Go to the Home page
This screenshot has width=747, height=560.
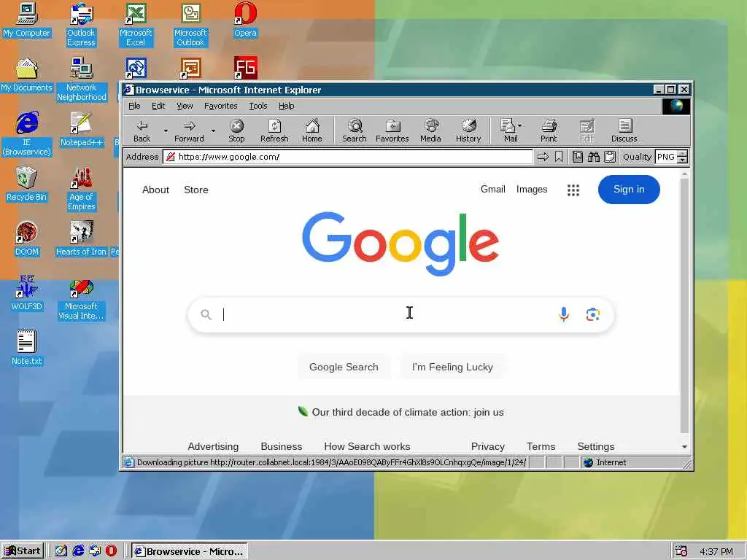click(312, 131)
